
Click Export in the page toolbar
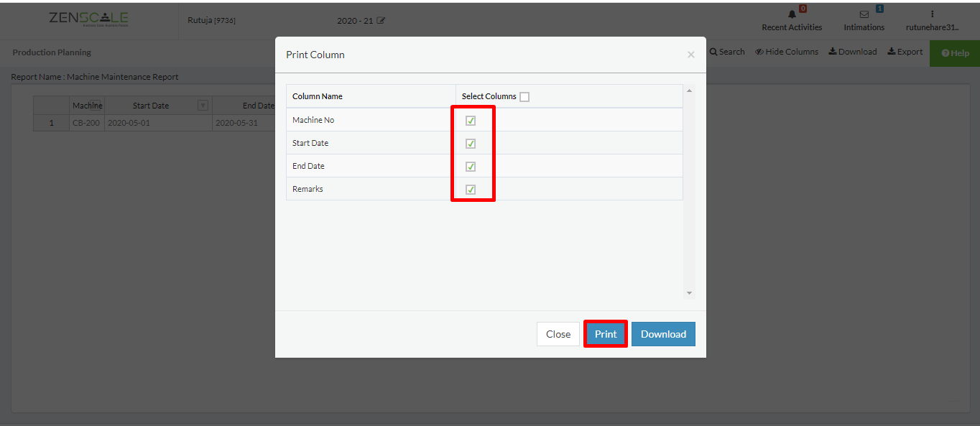(x=905, y=52)
